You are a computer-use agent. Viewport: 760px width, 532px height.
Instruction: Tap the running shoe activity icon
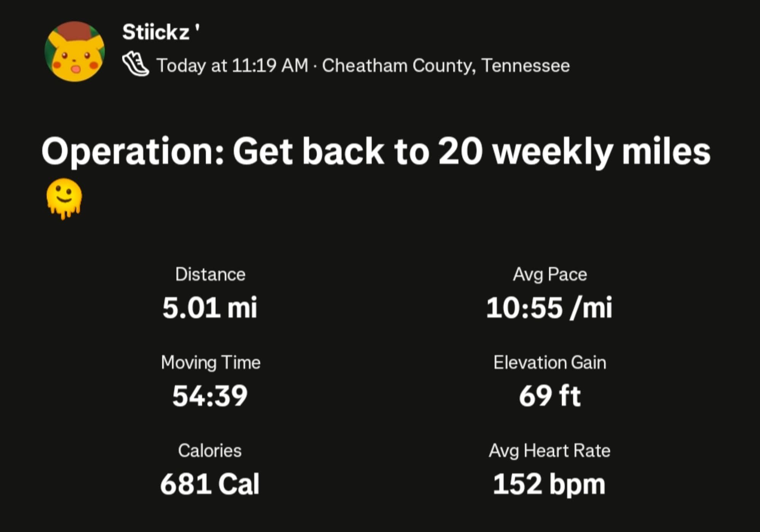pyautogui.click(x=135, y=65)
